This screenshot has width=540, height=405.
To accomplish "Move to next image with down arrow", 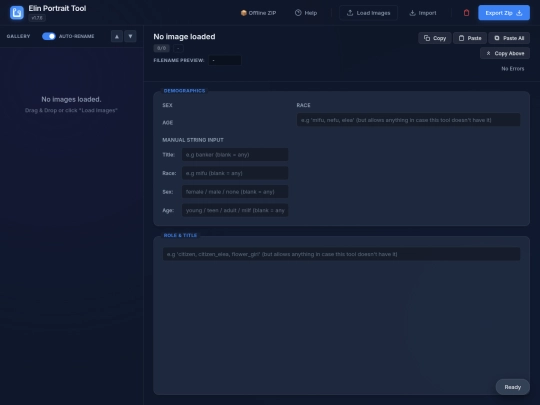I will [130, 36].
